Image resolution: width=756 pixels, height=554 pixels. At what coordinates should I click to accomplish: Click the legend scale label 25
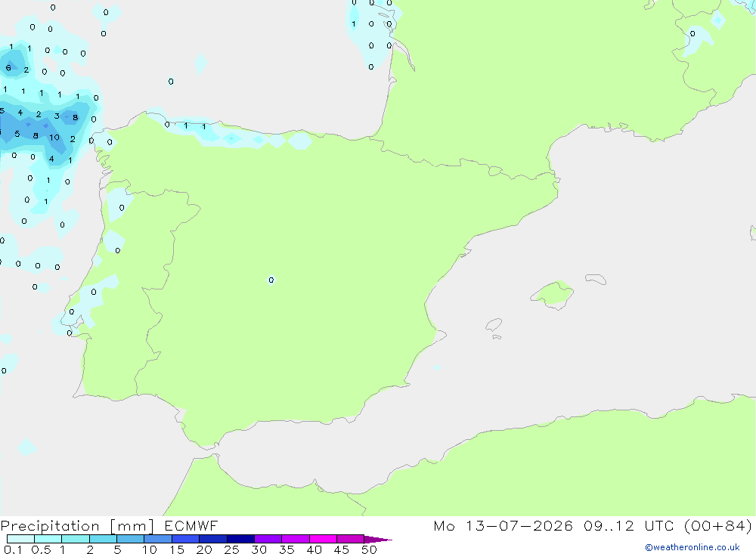click(232, 549)
